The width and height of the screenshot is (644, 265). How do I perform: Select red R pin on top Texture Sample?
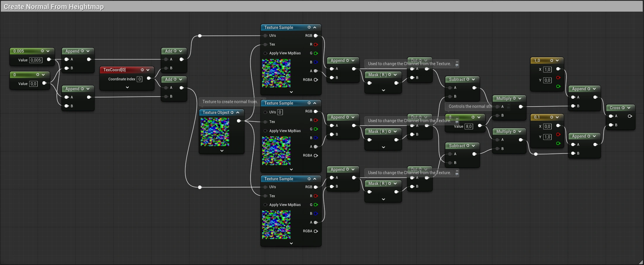[x=316, y=44]
